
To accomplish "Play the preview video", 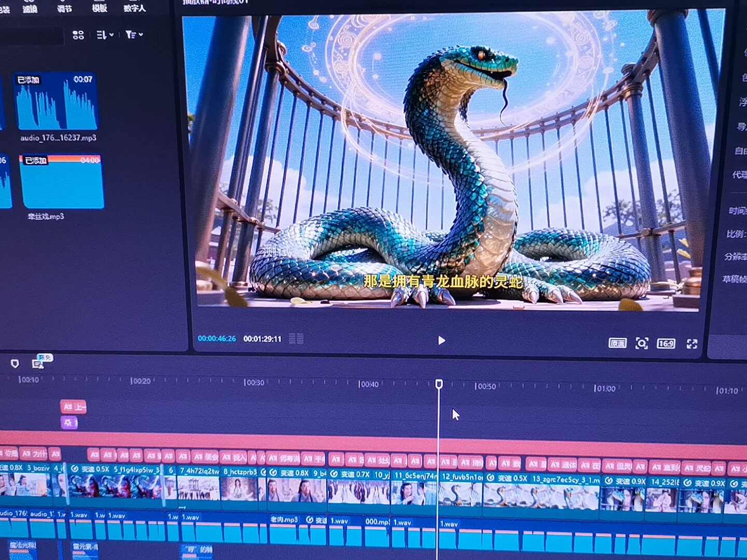I will click(x=441, y=341).
